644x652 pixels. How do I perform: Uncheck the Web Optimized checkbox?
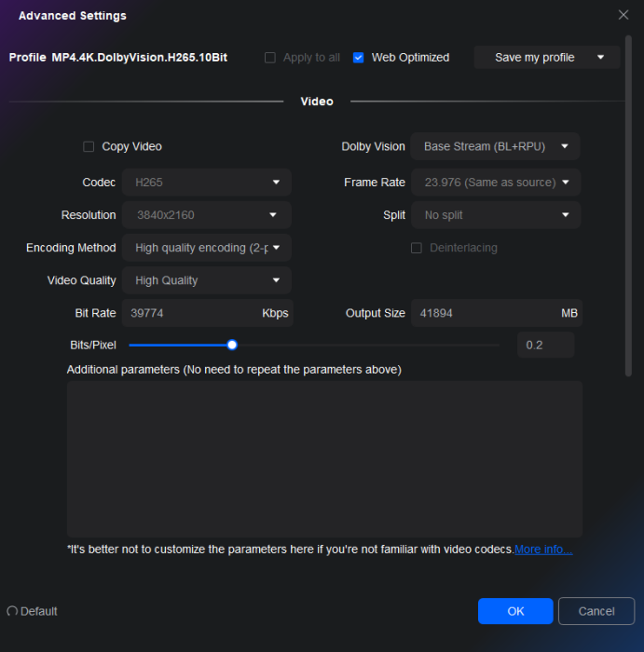358,58
